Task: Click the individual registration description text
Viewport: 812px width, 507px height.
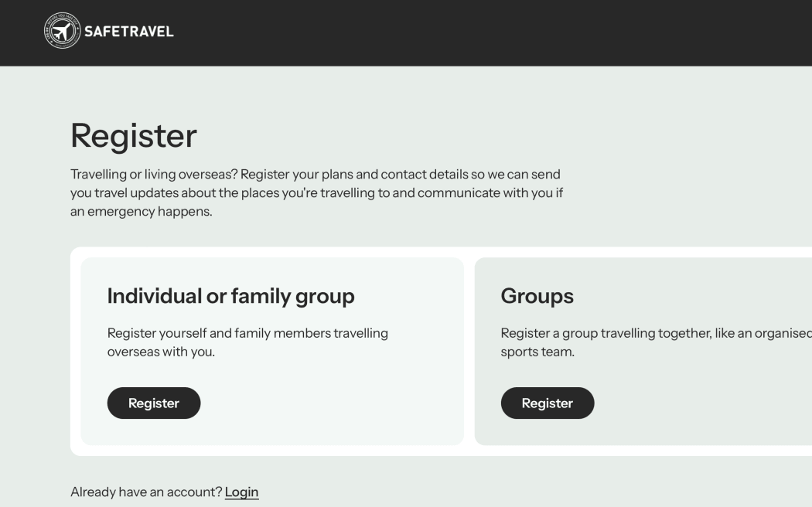Action: click(247, 342)
